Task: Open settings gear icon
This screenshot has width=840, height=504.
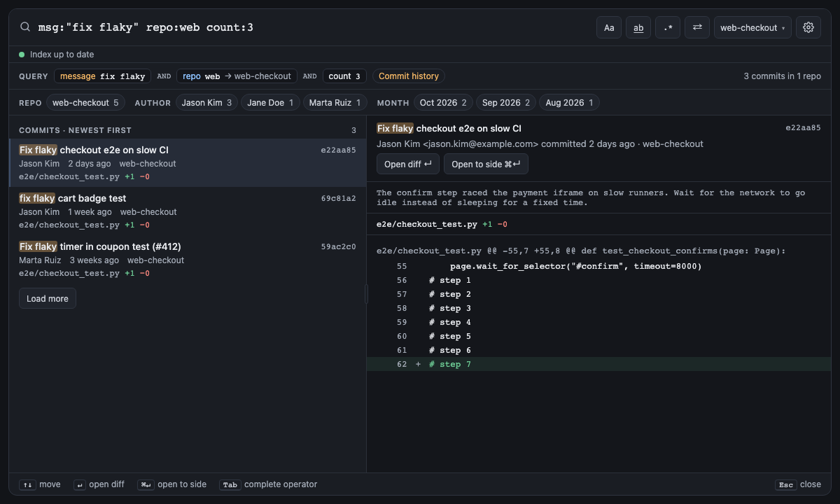Action: coord(808,27)
